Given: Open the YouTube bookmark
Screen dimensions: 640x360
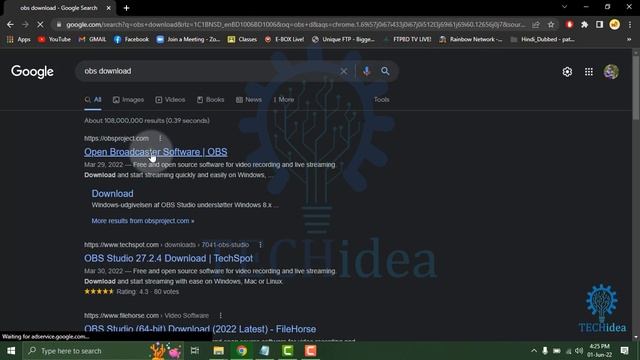Looking at the screenshot, I should click(54, 39).
